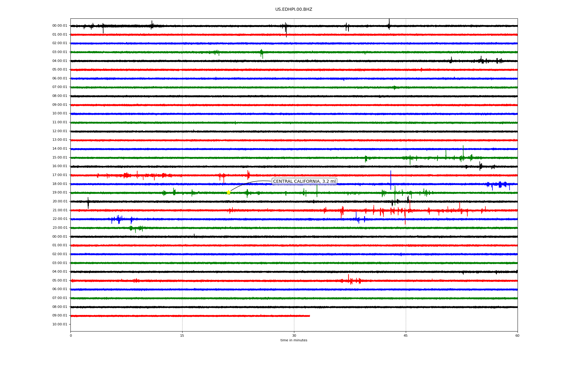Click the yellow star earthquake marker

click(x=228, y=192)
